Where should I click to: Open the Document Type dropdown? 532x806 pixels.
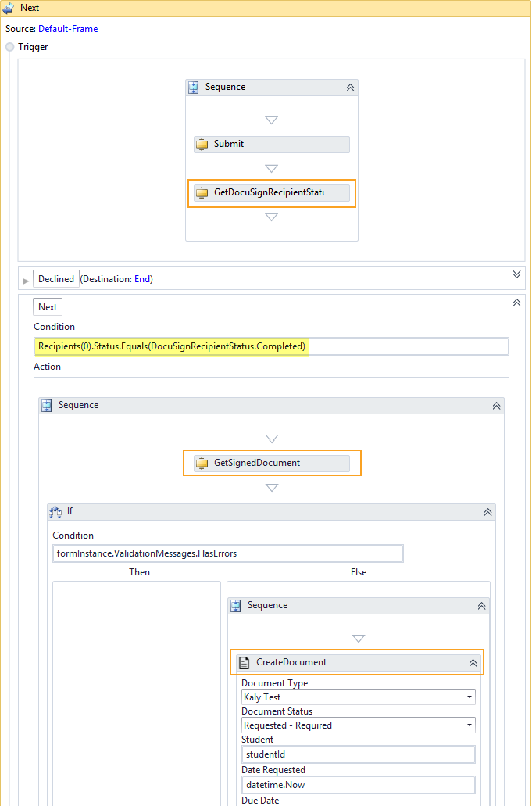click(x=469, y=697)
